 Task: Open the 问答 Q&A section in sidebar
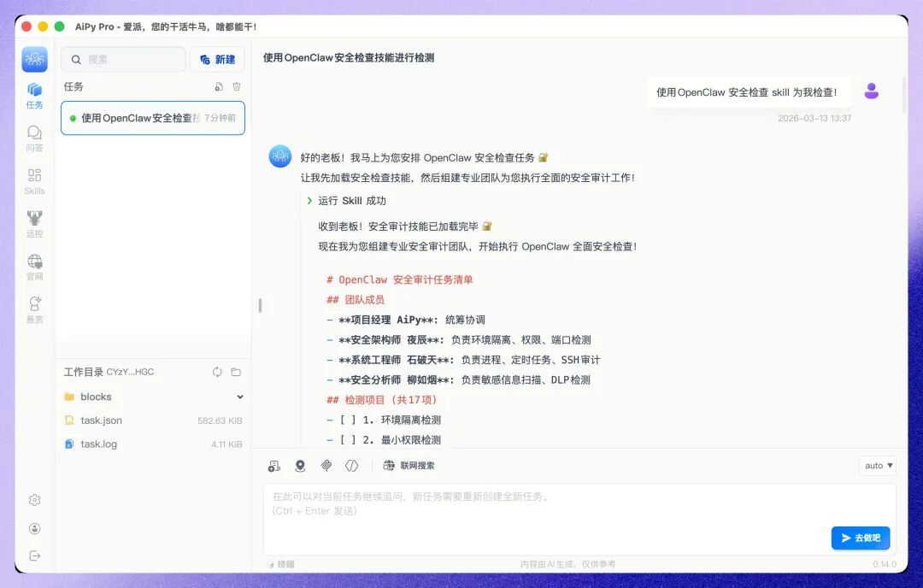pyautogui.click(x=35, y=138)
